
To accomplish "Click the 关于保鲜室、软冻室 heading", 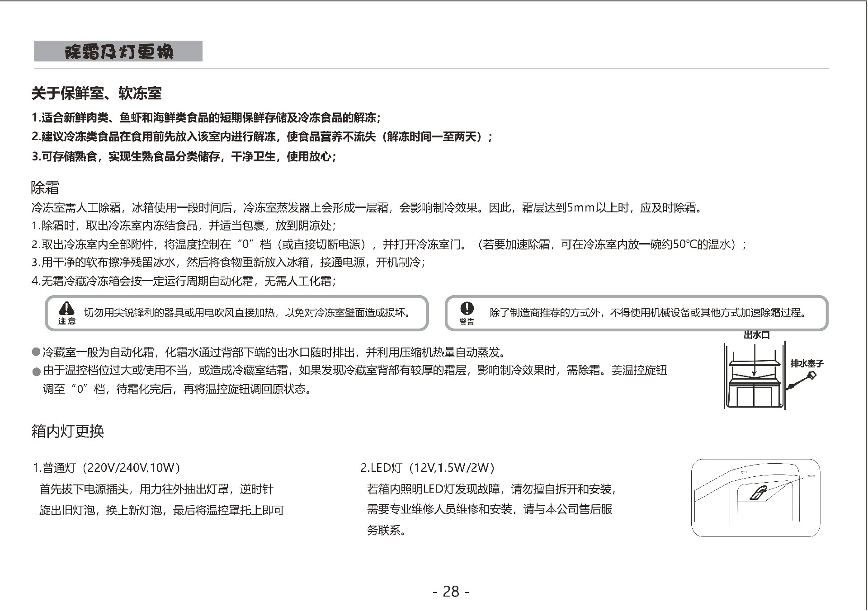I will pyautogui.click(x=96, y=94).
